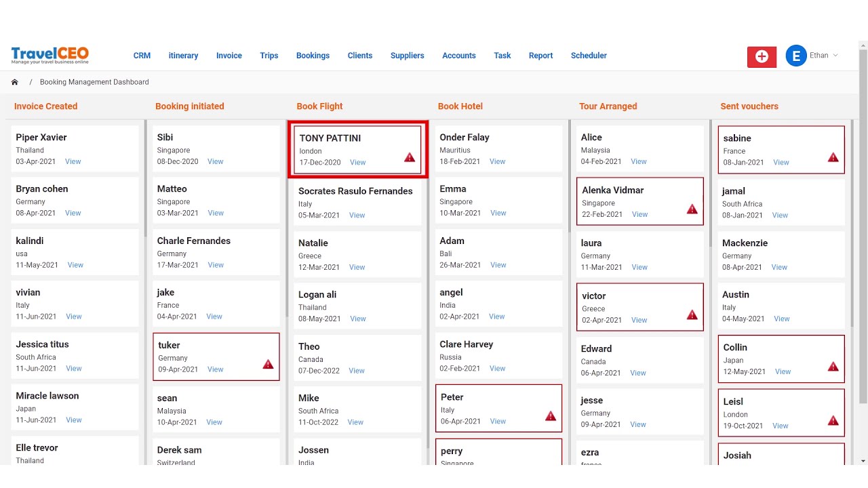View Emma's booking
Screen dimensions: 868x488
coord(498,213)
